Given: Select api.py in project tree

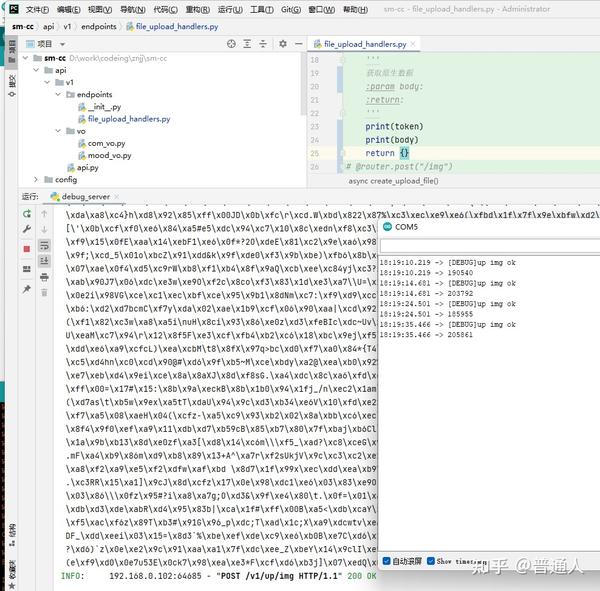Looking at the screenshot, I should 83,168.
